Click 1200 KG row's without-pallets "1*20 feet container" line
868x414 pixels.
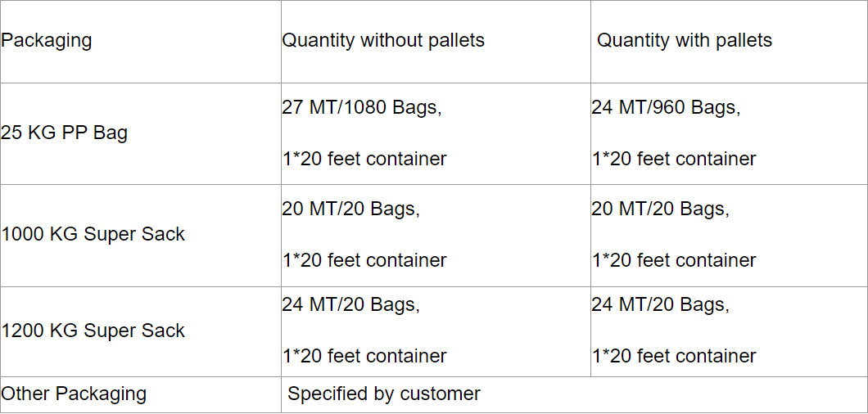pyautogui.click(x=364, y=357)
